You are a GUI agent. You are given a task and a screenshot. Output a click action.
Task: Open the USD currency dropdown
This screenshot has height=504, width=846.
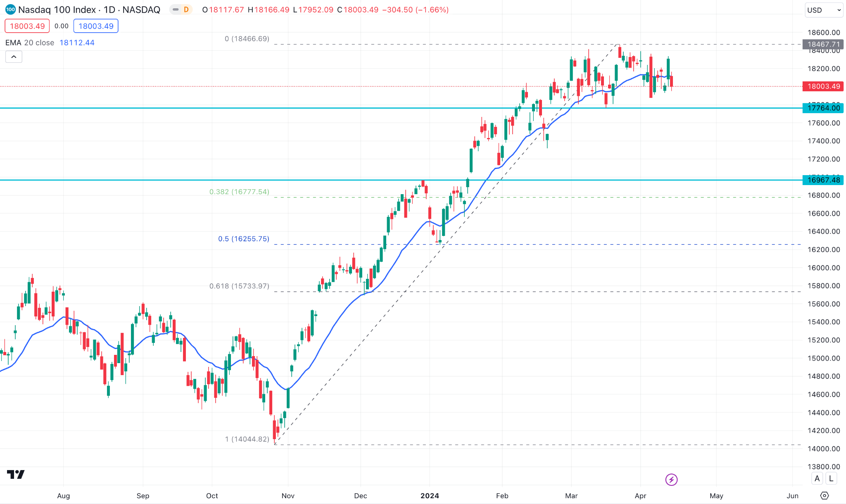824,10
